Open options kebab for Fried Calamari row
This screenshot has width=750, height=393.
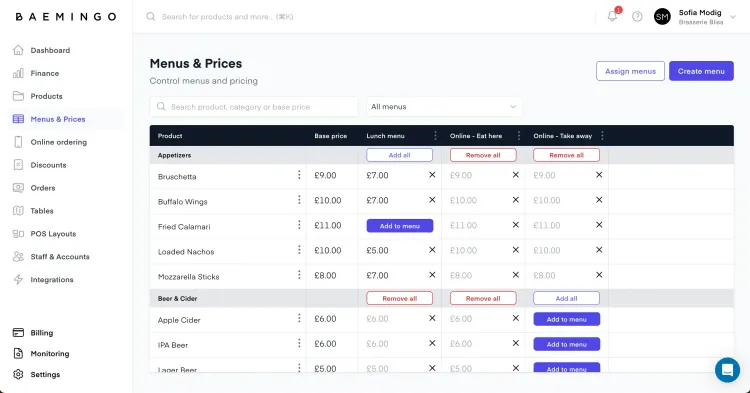pos(299,225)
